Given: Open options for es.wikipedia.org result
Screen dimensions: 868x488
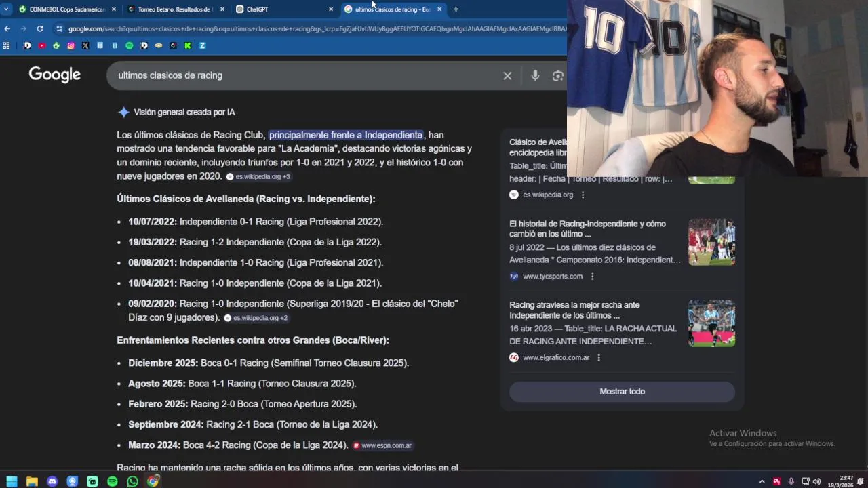Looking at the screenshot, I should [583, 195].
